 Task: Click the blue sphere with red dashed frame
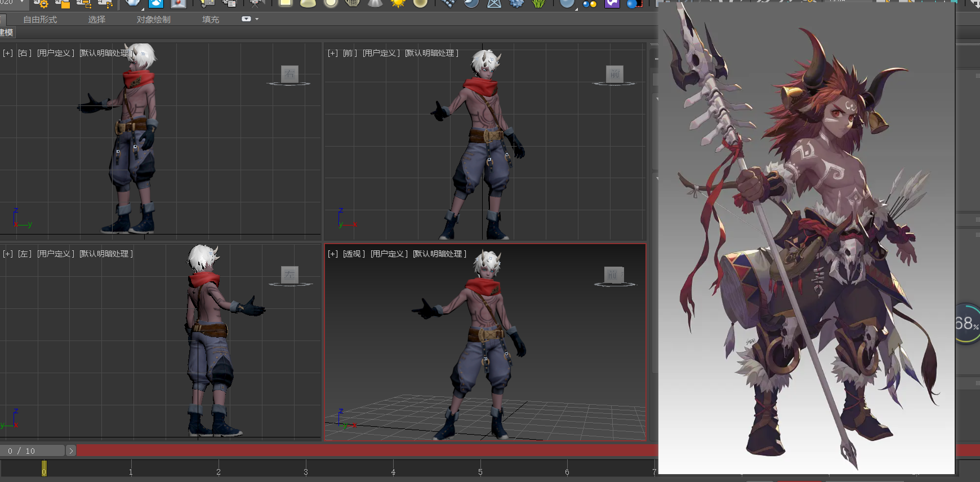pos(634,3)
